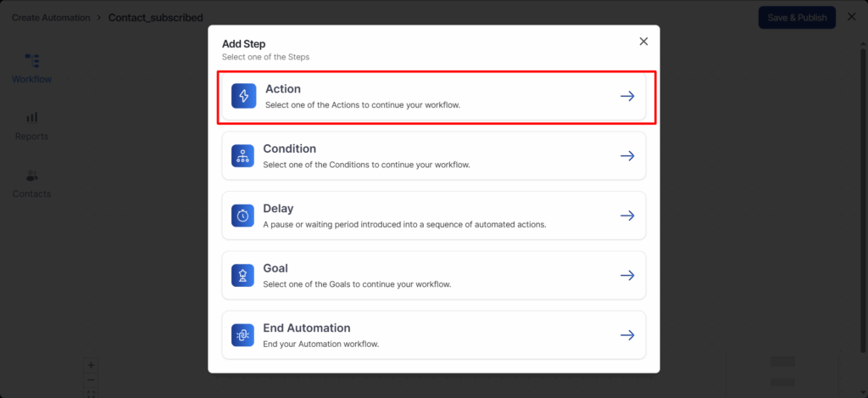The image size is (868, 398).
Task: Open the Contacts sidebar icon
Action: point(32,176)
